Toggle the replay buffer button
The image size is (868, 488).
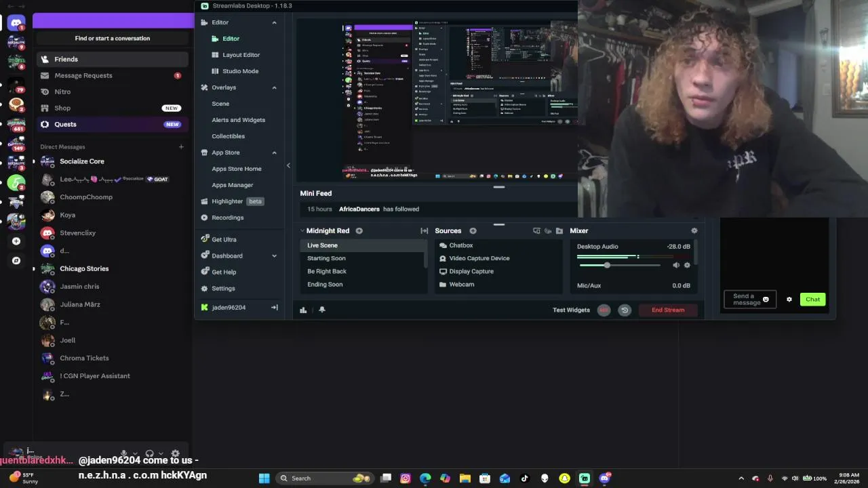pos(625,310)
